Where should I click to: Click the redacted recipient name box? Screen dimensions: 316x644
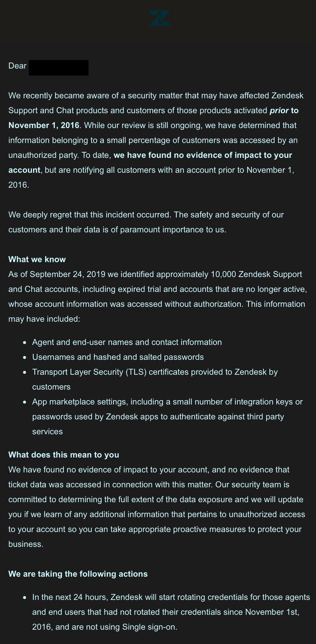pyautogui.click(x=59, y=67)
